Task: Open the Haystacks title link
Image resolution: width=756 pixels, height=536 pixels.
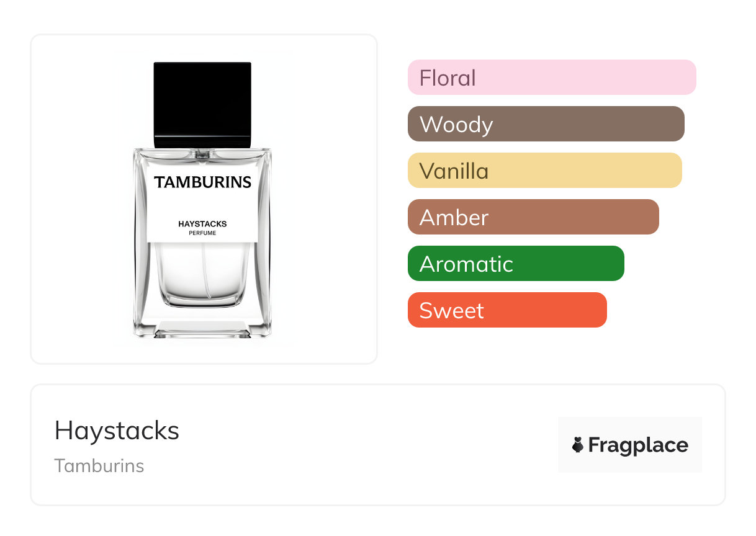Action: [x=117, y=431]
